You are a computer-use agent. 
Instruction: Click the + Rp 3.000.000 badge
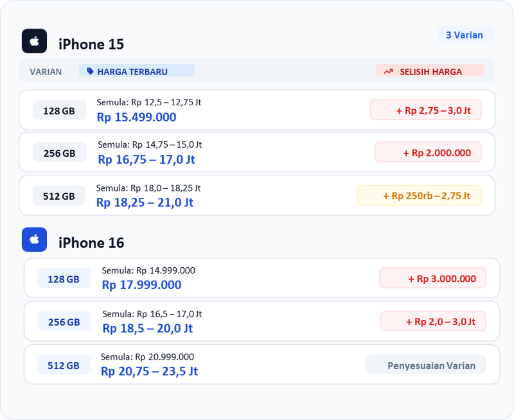(x=432, y=279)
